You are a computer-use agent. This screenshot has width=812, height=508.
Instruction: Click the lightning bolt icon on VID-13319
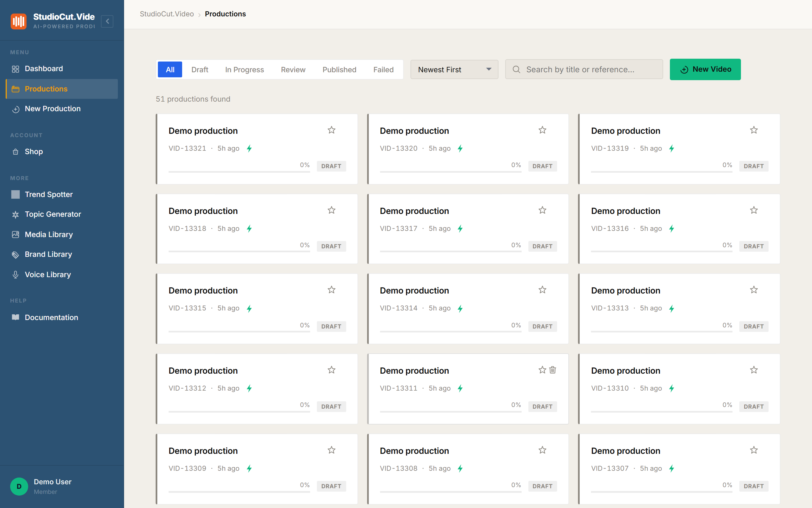point(672,148)
